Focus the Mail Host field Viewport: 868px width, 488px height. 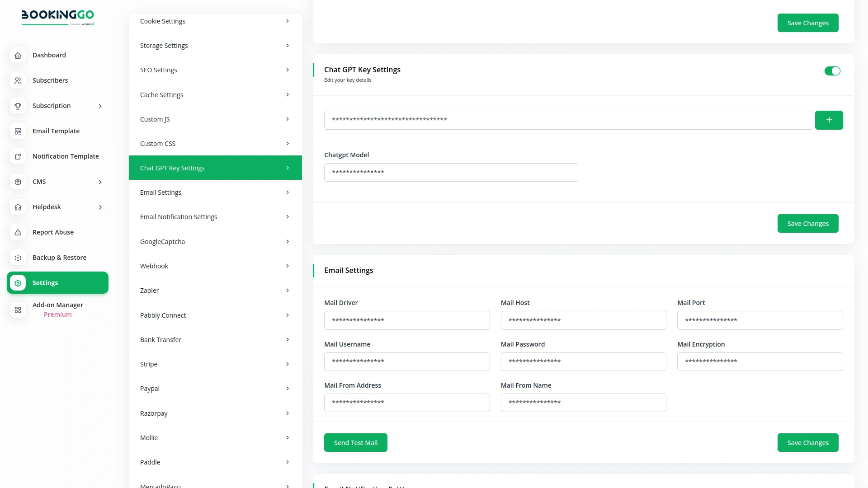click(583, 320)
